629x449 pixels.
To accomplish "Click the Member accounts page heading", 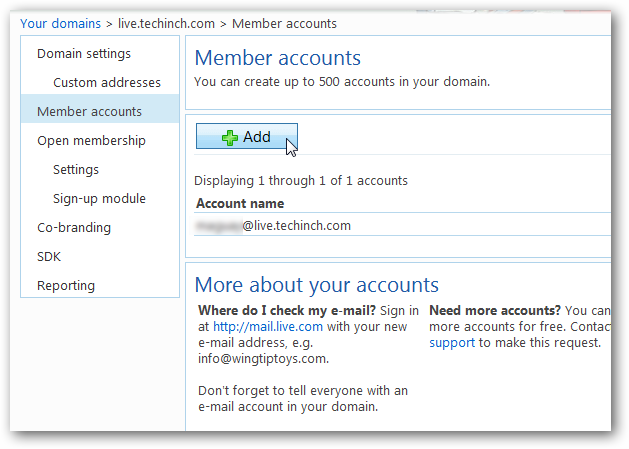I will click(x=278, y=58).
